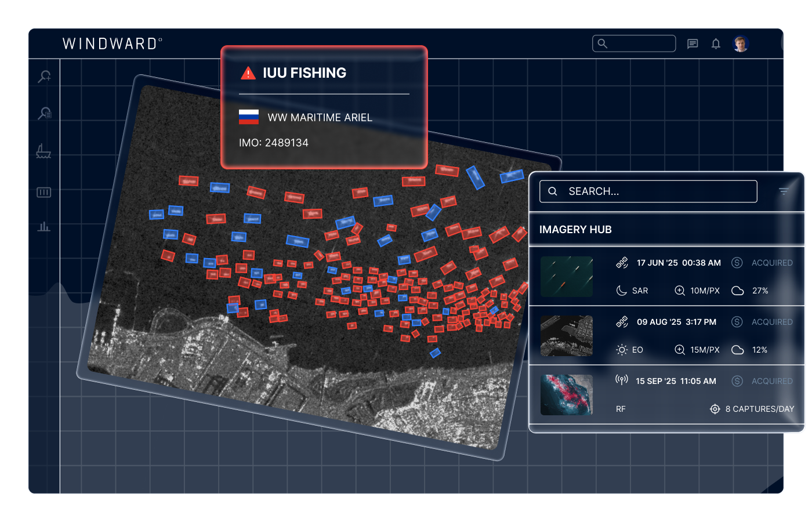Open the messages icon in the top bar
The height and width of the screenshot is (522, 812).
click(x=693, y=43)
